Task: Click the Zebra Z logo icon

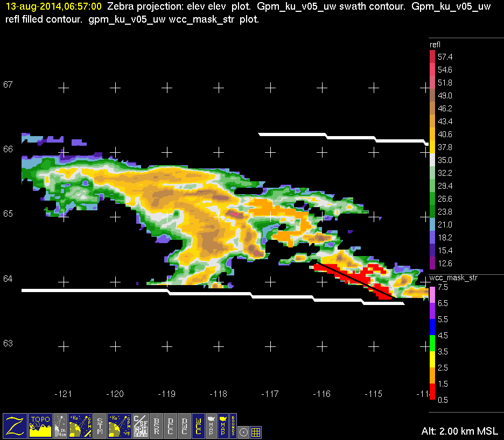Action: 15,425
